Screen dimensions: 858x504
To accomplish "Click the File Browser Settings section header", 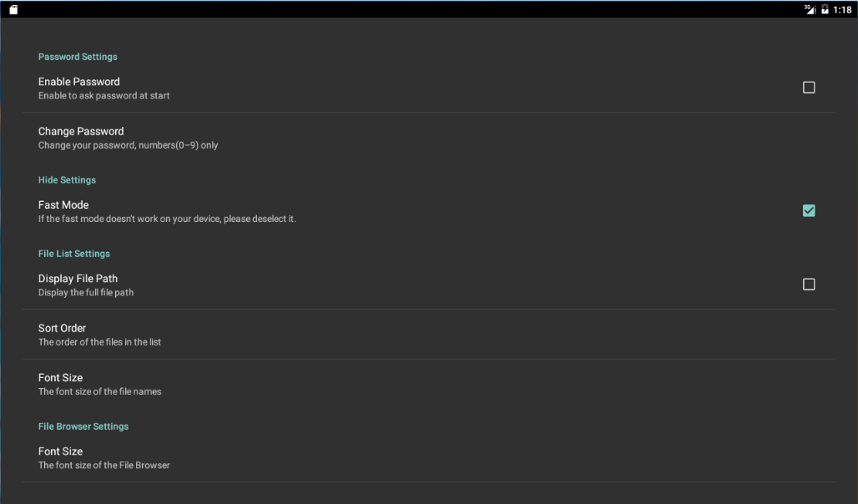I will point(83,426).
